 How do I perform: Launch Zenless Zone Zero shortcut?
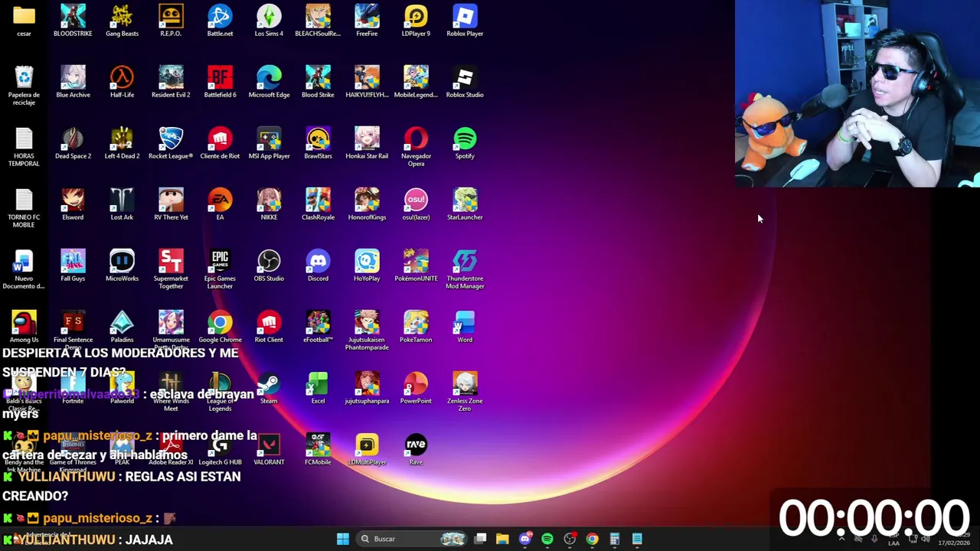click(x=465, y=392)
